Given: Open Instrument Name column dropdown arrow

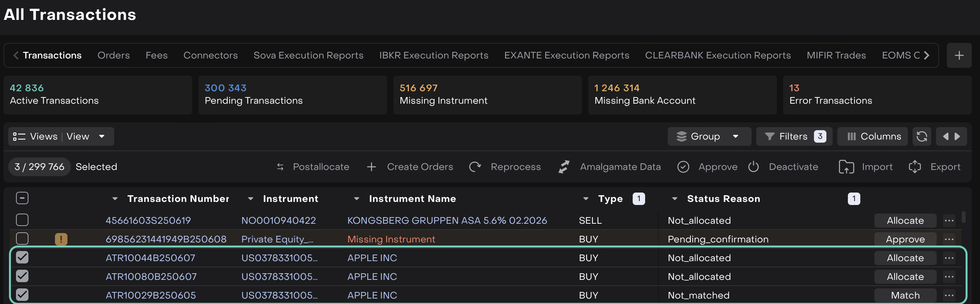Looking at the screenshot, I should 356,199.
